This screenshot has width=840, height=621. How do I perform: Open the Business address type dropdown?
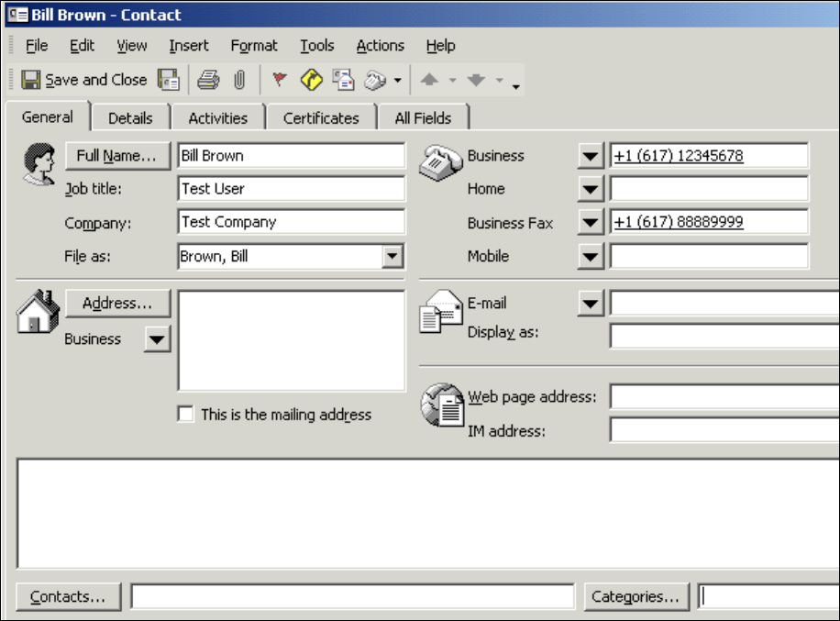pyautogui.click(x=157, y=339)
